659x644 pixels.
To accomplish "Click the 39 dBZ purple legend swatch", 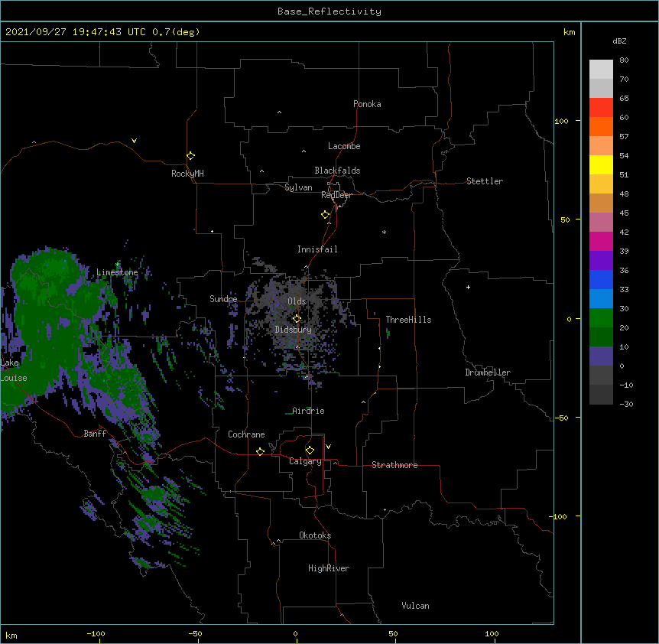I will (601, 260).
